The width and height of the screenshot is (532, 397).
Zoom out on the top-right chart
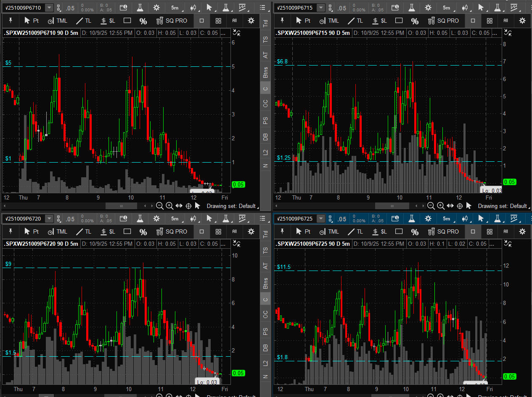point(431,206)
